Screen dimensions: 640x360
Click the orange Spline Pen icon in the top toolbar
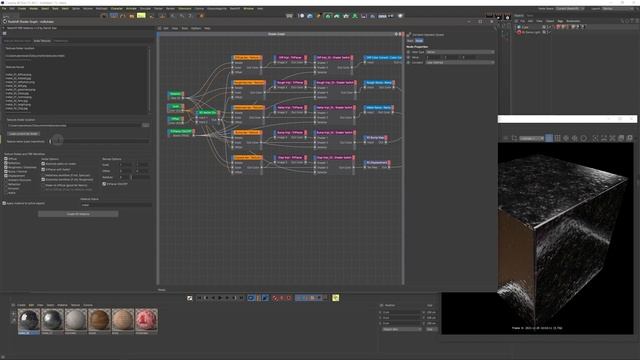318,16
